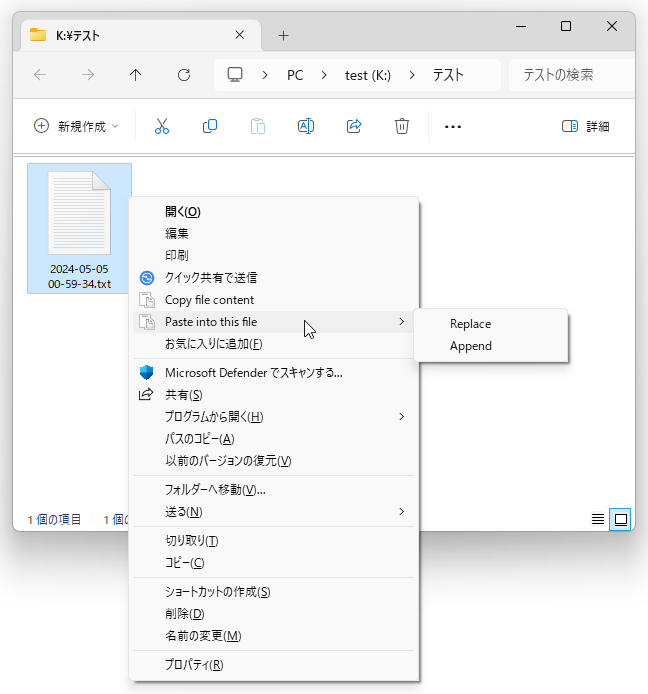648x694 pixels.
Task: Select the 2024-05-05 00-59-34.txt file
Action: click(79, 228)
